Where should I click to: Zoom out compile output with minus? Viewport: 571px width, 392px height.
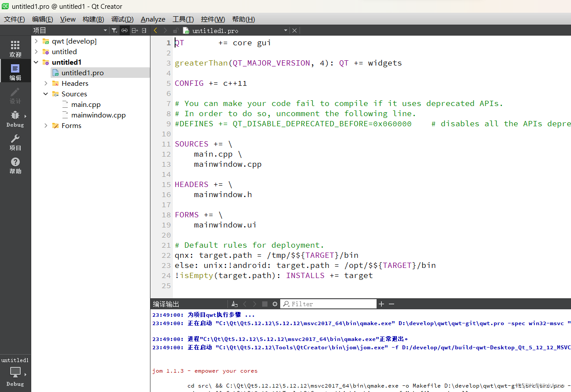[x=392, y=304]
